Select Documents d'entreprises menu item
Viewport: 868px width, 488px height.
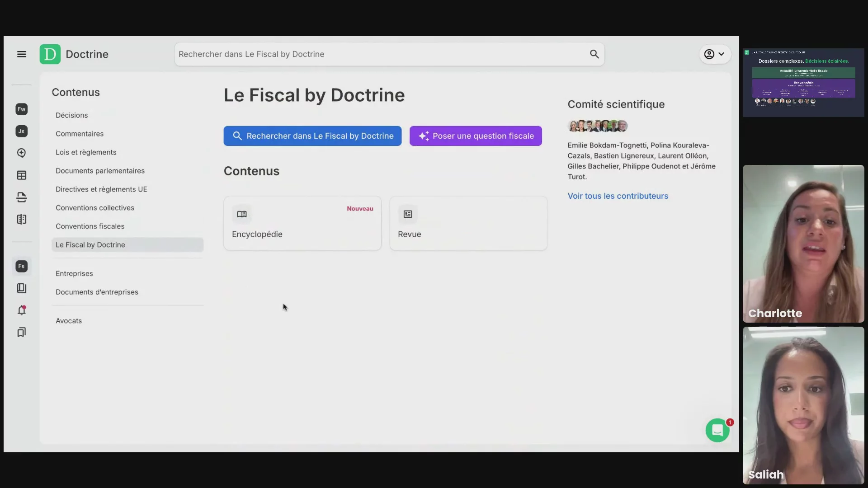(97, 292)
